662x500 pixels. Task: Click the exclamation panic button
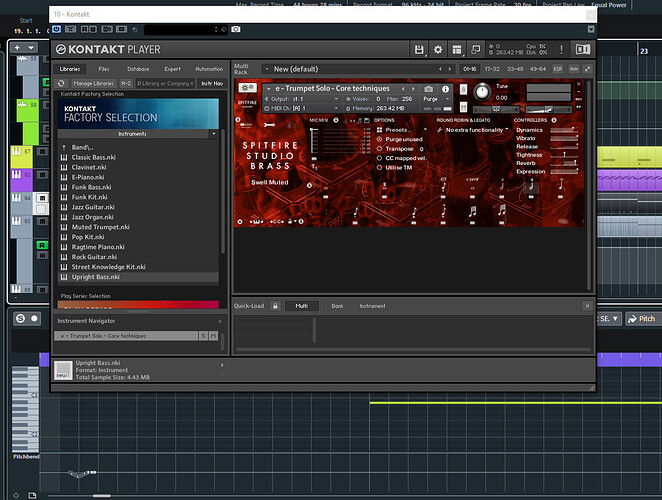point(561,49)
